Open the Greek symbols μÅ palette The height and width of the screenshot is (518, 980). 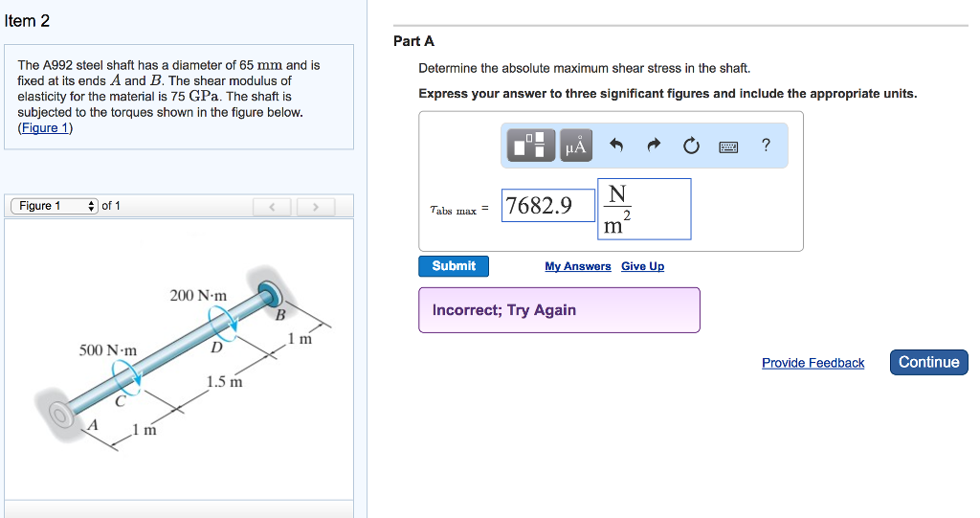(x=576, y=146)
